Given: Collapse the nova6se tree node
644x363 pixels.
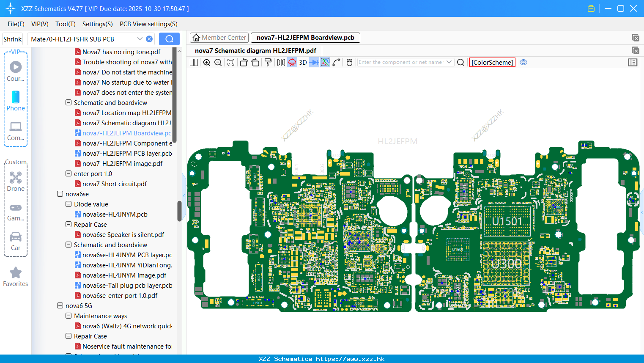Looking at the screenshot, I should pyautogui.click(x=60, y=194).
